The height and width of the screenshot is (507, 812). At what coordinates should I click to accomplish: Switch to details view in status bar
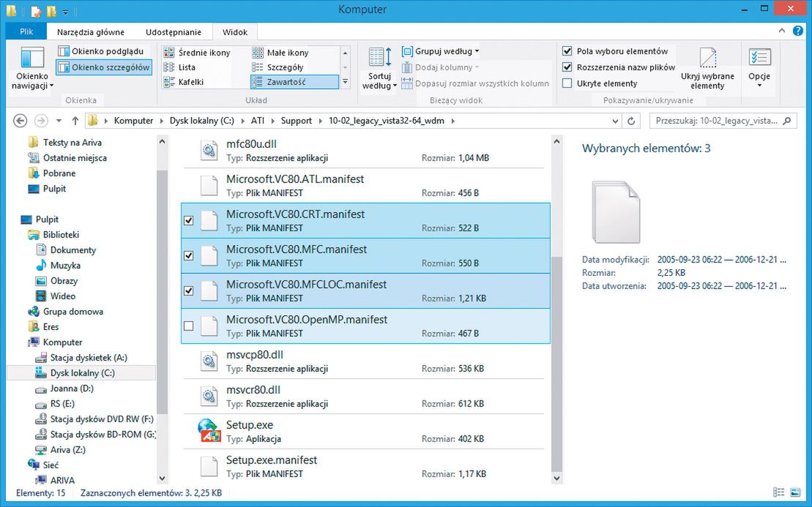tap(778, 492)
